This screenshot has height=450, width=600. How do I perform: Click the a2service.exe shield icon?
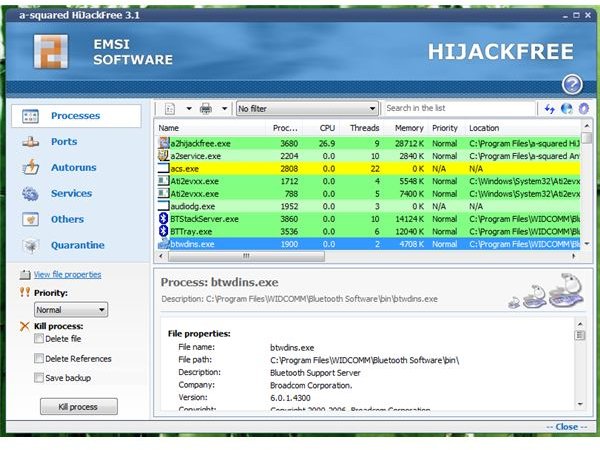point(164,156)
